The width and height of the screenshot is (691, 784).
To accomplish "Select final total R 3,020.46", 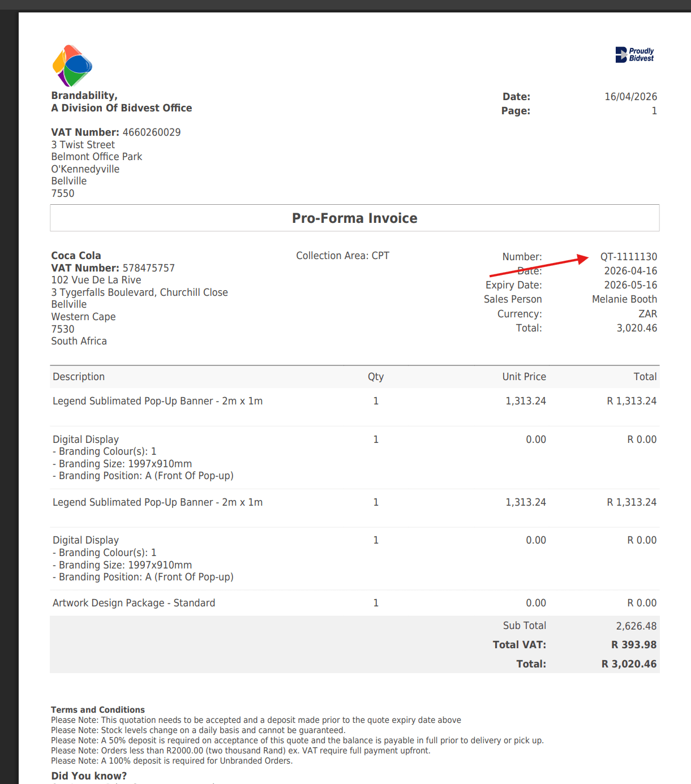I will (629, 664).
